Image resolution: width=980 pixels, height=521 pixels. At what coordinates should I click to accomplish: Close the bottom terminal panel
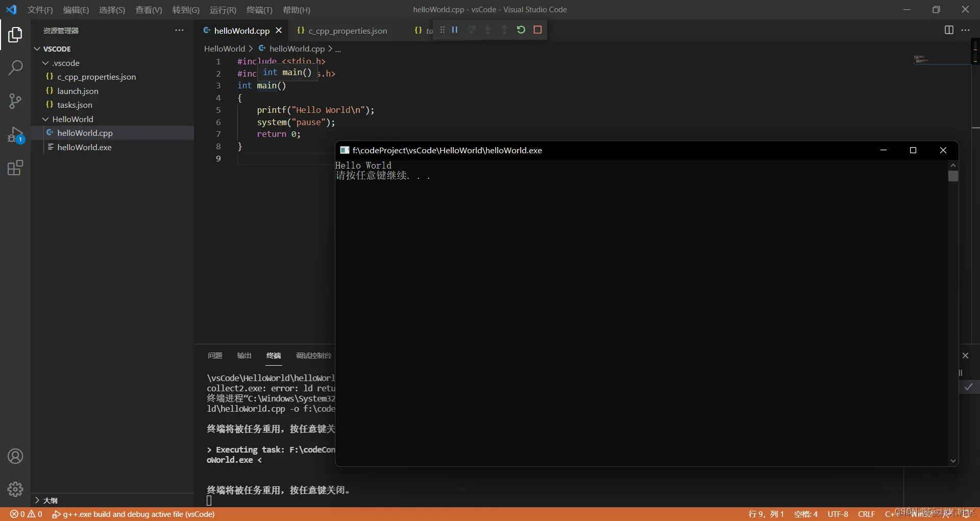tap(965, 356)
